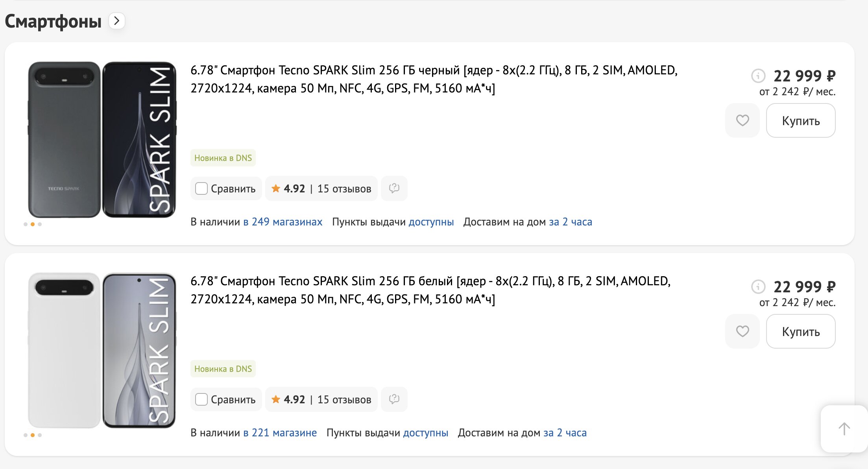
Task: Expand the Смартфоны category chevron
Action: (116, 21)
